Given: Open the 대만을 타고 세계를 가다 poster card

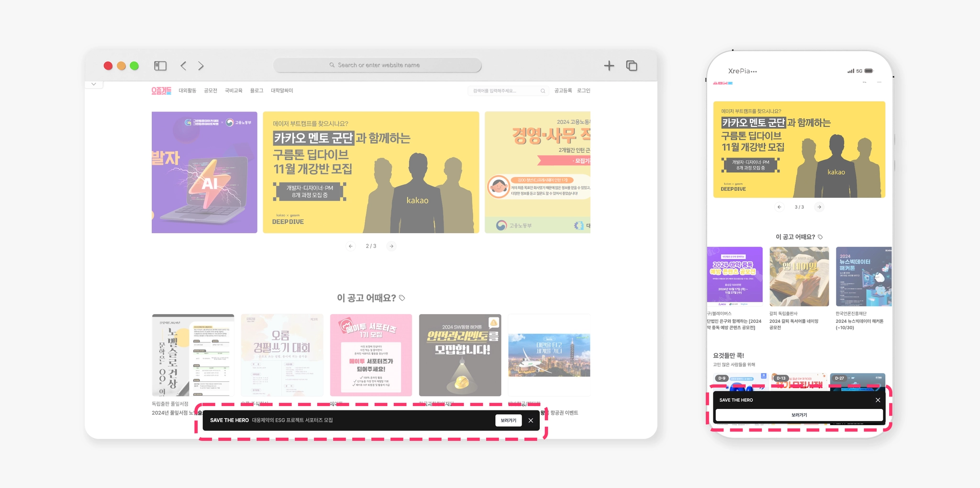Looking at the screenshot, I should pos(549,355).
